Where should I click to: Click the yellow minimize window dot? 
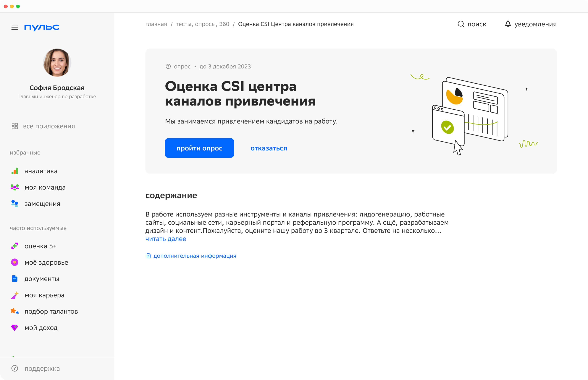pyautogui.click(x=12, y=6)
